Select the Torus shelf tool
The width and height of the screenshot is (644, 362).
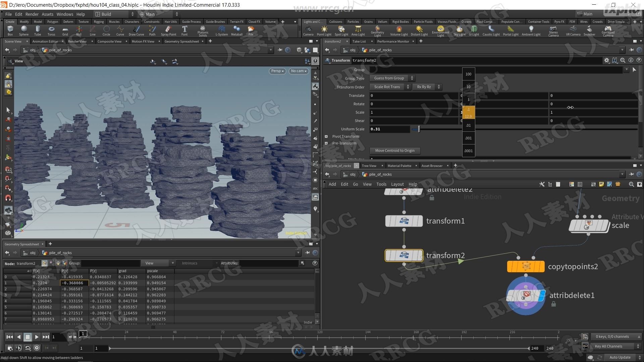click(x=51, y=31)
